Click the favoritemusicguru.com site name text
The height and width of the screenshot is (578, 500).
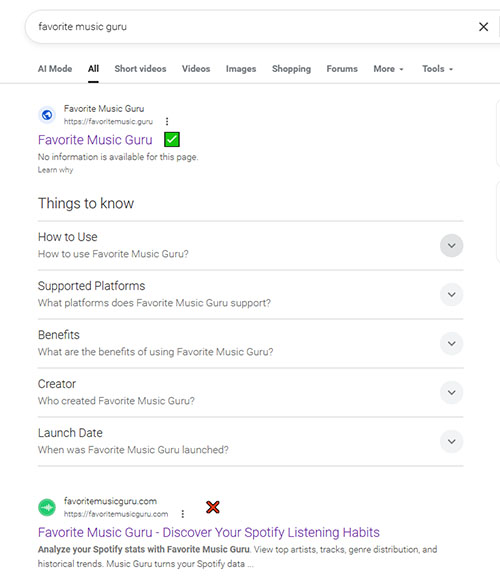(110, 501)
